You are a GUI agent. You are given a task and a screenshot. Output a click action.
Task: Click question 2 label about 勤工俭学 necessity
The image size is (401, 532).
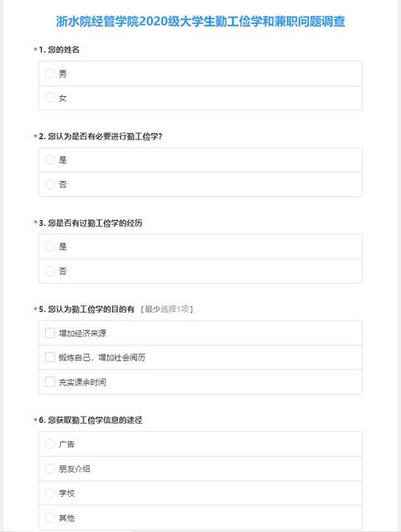tap(100, 136)
